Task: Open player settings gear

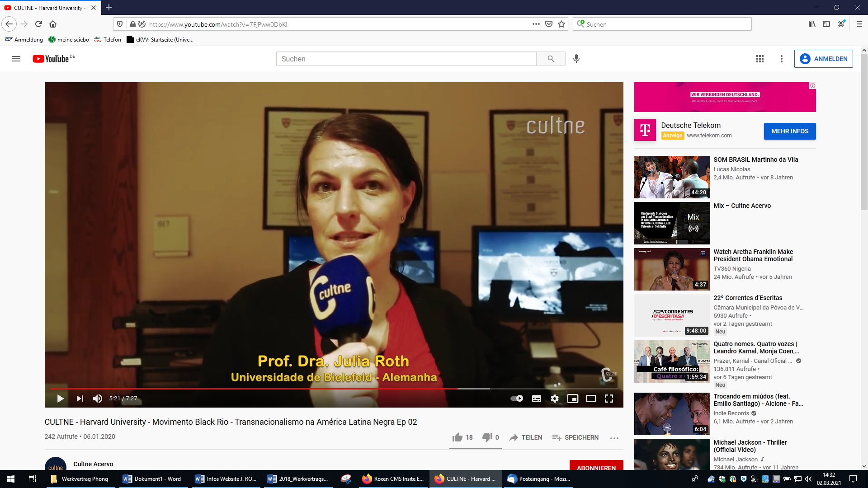Action: 555,399
